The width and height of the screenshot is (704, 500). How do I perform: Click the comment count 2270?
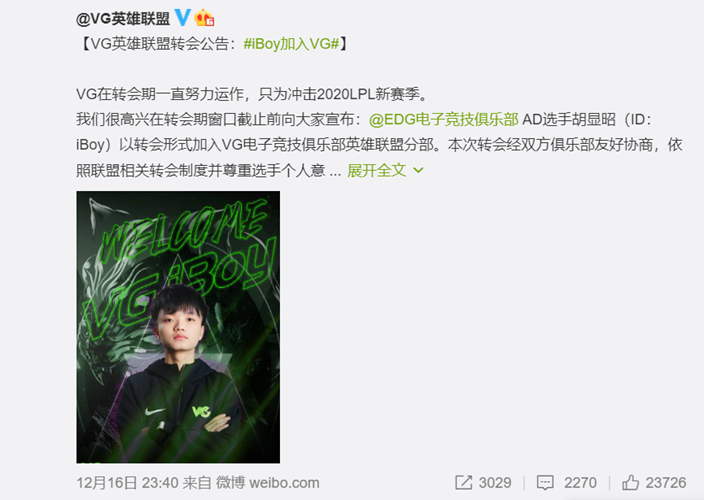tap(580, 482)
